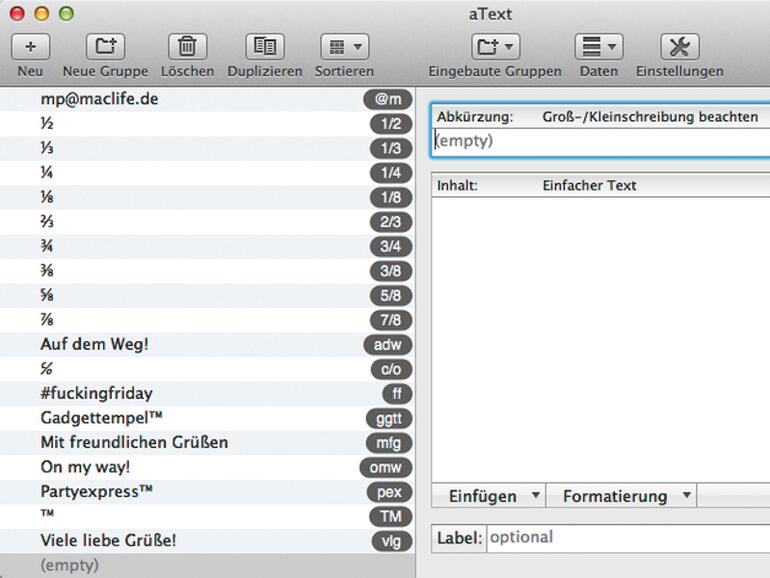
Task: Close the aText window
Action: coord(17,13)
